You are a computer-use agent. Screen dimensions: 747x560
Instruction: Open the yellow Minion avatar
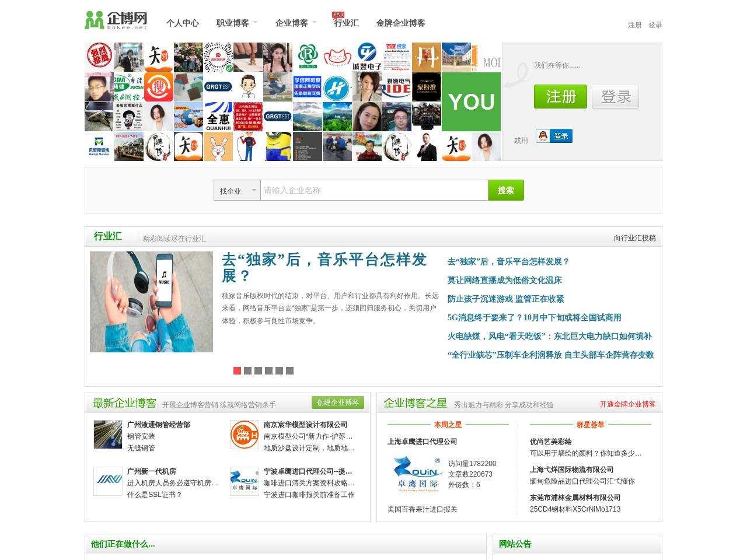tap(278, 146)
